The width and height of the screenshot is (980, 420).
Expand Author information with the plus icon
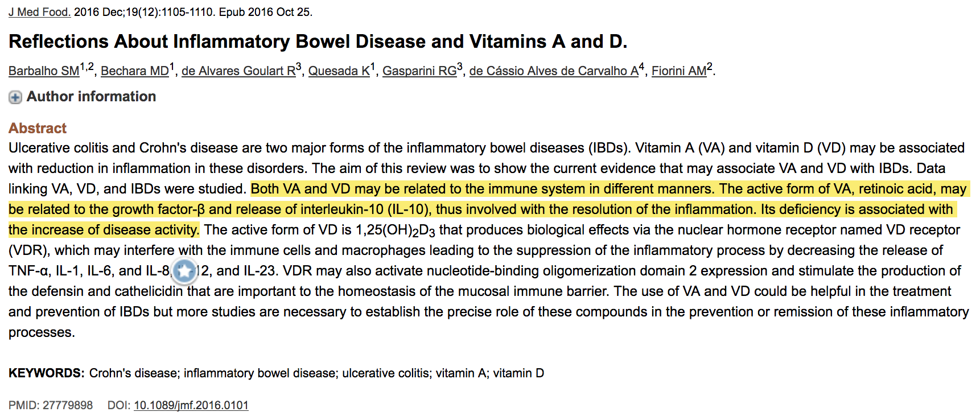[x=15, y=97]
